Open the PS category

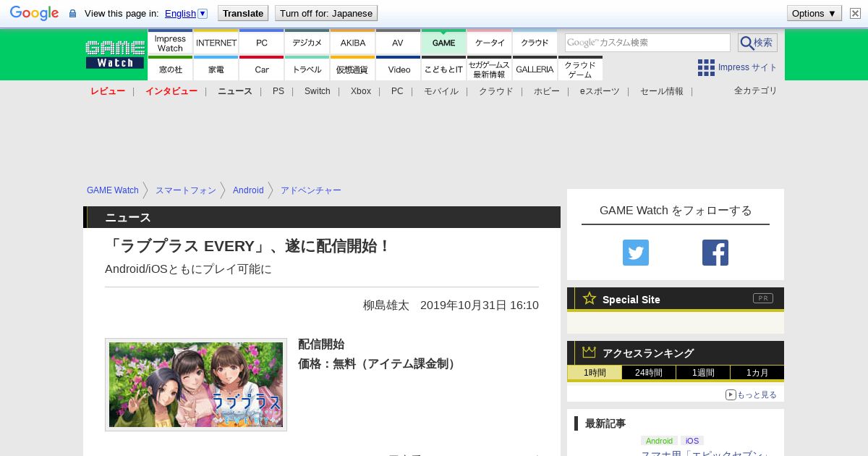click(x=278, y=91)
